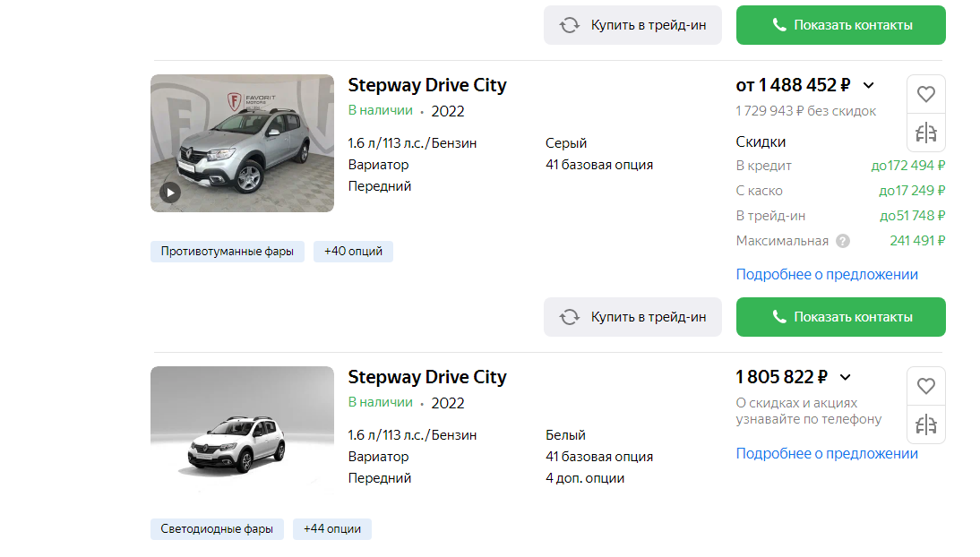Show contacts for gray Stepway listing
The image size is (980, 557).
click(x=840, y=317)
